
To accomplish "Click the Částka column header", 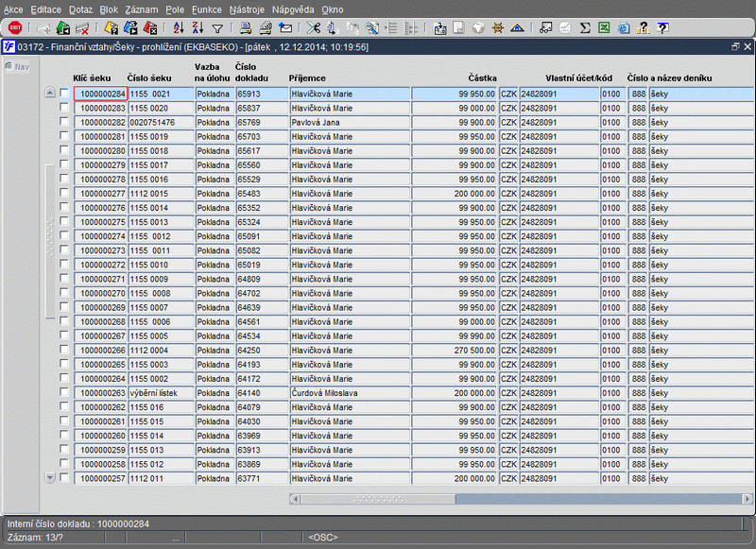I will click(x=482, y=78).
